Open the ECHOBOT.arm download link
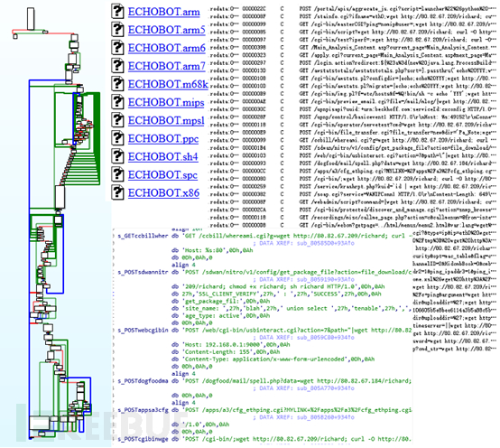Viewport: 500px width, 448px height. pyautogui.click(x=164, y=12)
